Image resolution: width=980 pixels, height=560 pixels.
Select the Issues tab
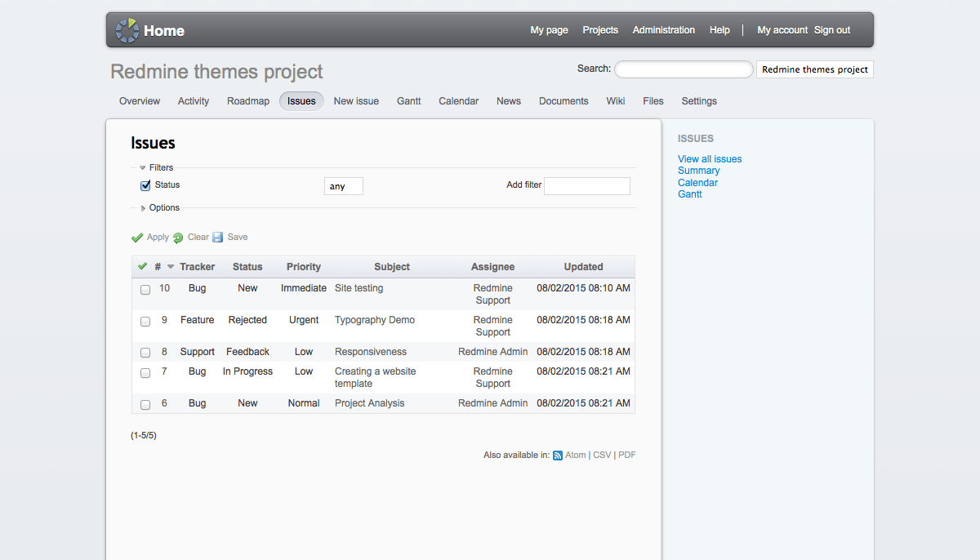click(301, 101)
